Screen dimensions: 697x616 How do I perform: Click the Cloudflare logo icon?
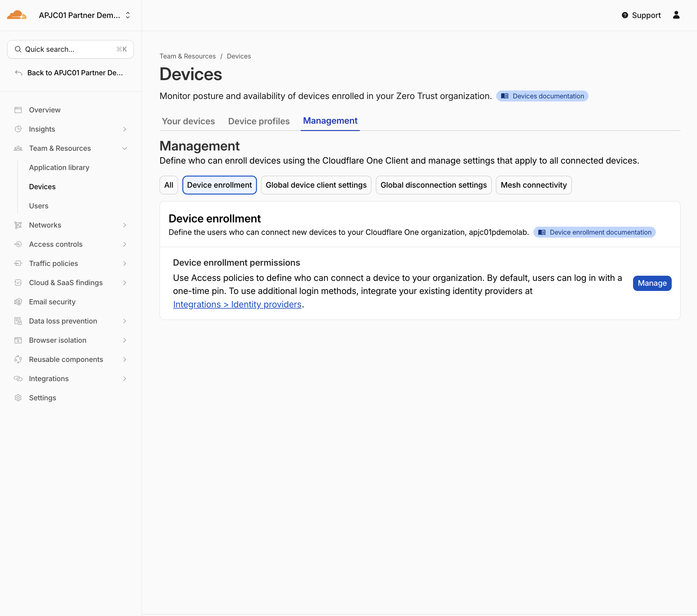[x=17, y=15]
